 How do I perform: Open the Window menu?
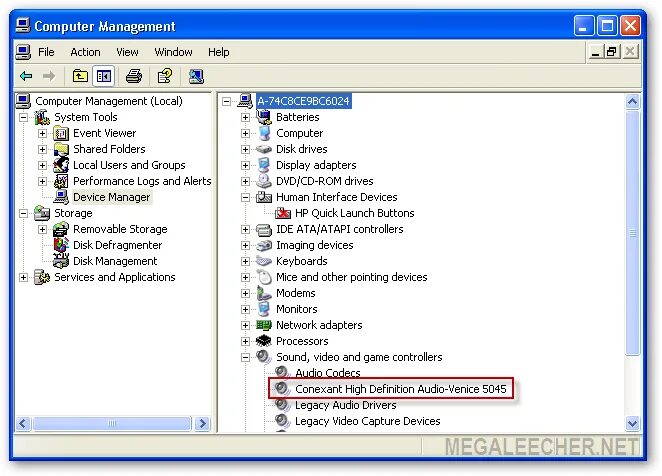(173, 52)
